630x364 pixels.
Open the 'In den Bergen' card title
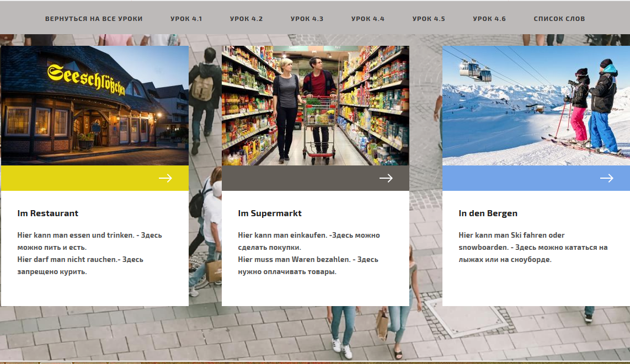tap(488, 213)
